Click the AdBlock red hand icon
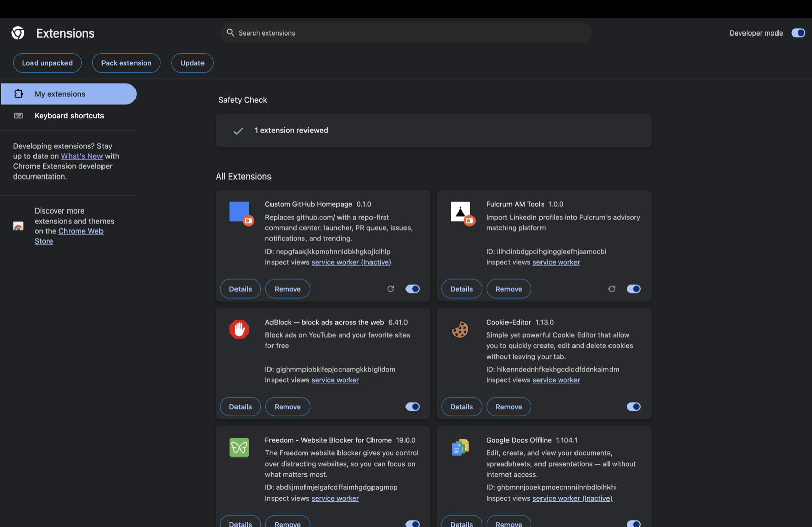This screenshot has height=527, width=812. click(239, 330)
